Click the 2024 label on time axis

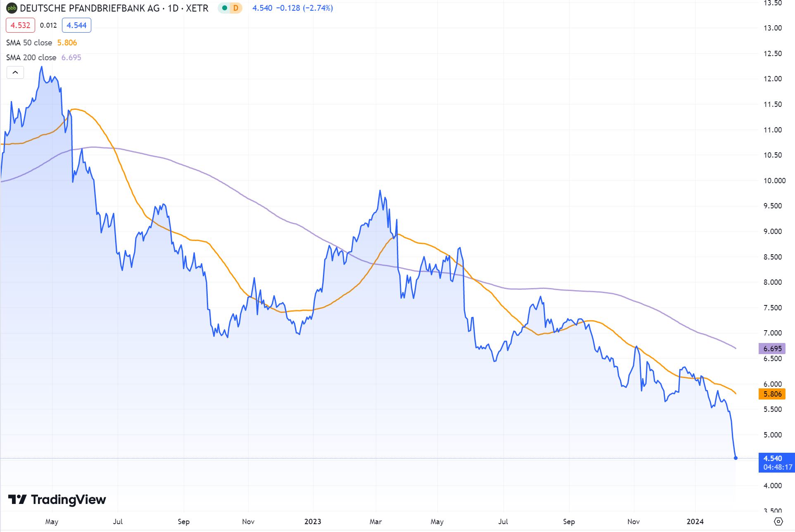(695, 522)
